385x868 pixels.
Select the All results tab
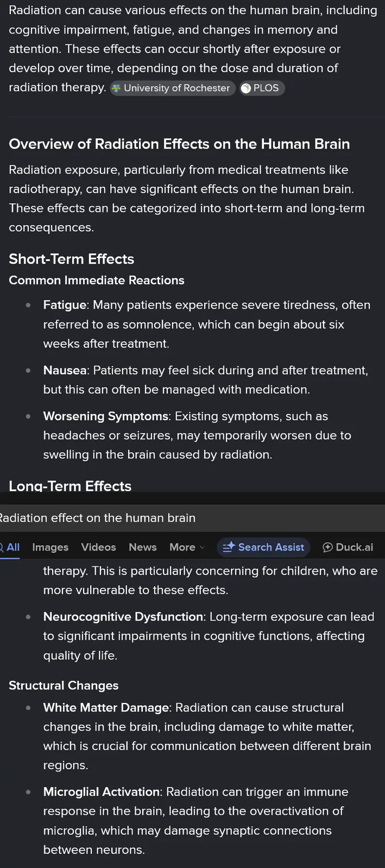[x=13, y=547]
